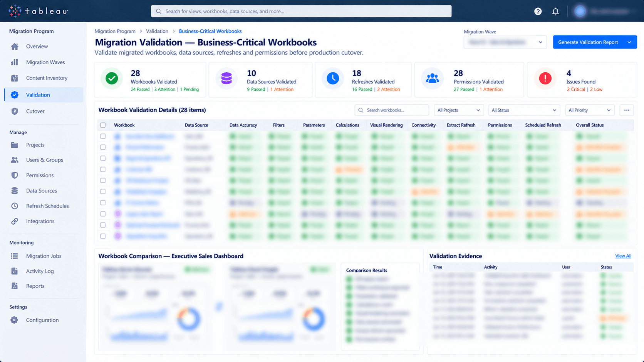The width and height of the screenshot is (644, 362).
Task: Open the more options ellipsis button
Action: 627,110
